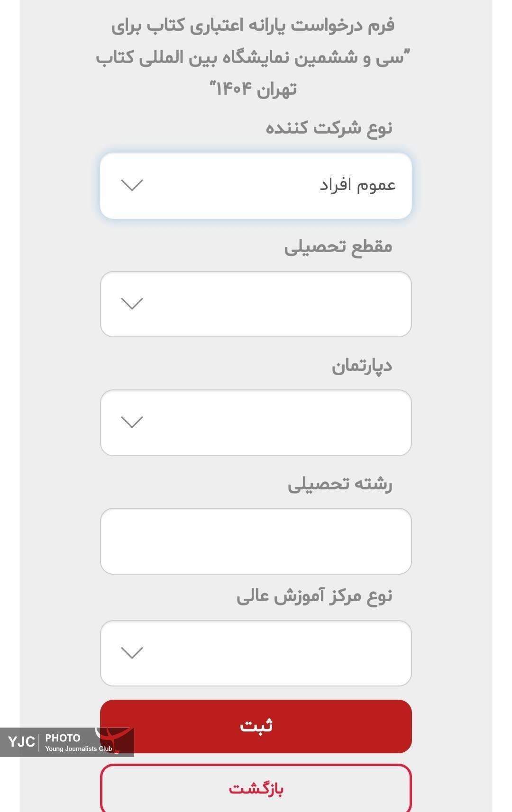Click the form title about Tehran book fair ۱۴۰۴
Screen dimensions: 512x812
pos(253,57)
